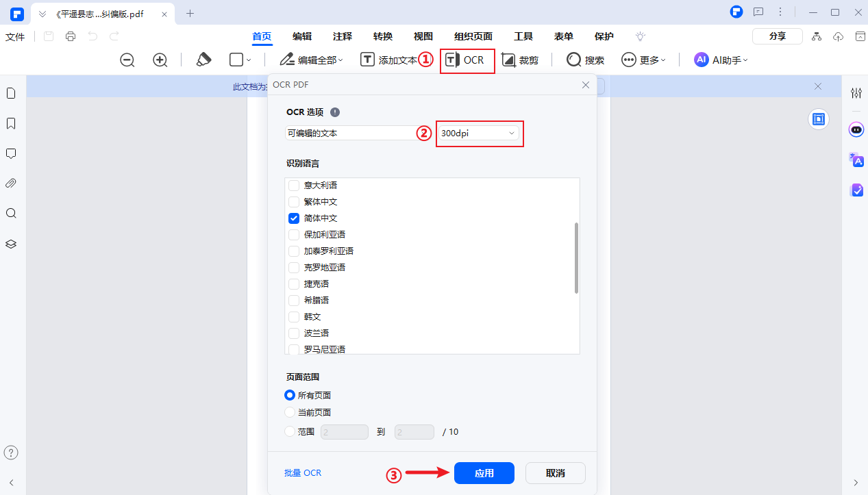Open the 文件 menu
Viewport: 868px width, 495px height.
point(15,36)
